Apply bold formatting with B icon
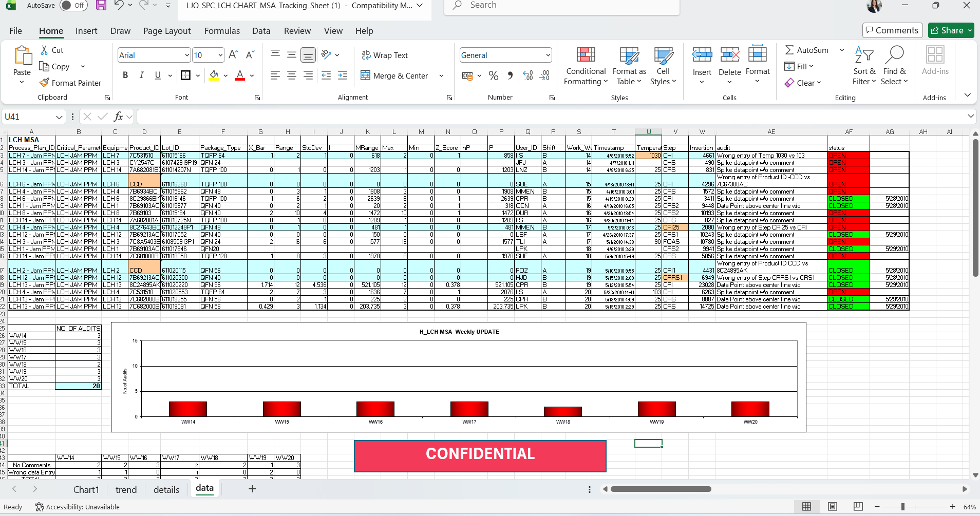Screen dimensions: 980x516 tap(125, 75)
